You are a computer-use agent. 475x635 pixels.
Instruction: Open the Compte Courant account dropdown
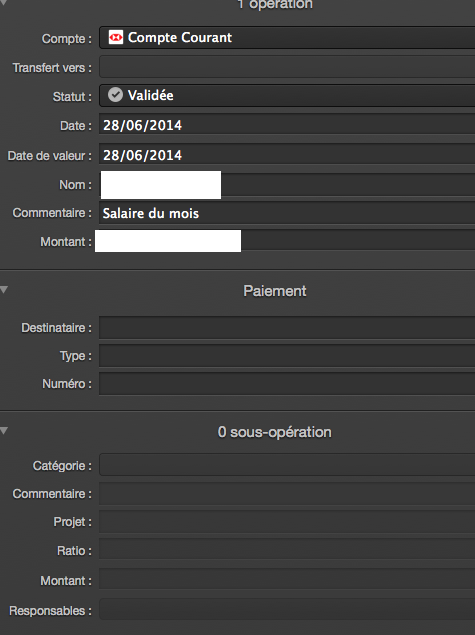click(287, 38)
